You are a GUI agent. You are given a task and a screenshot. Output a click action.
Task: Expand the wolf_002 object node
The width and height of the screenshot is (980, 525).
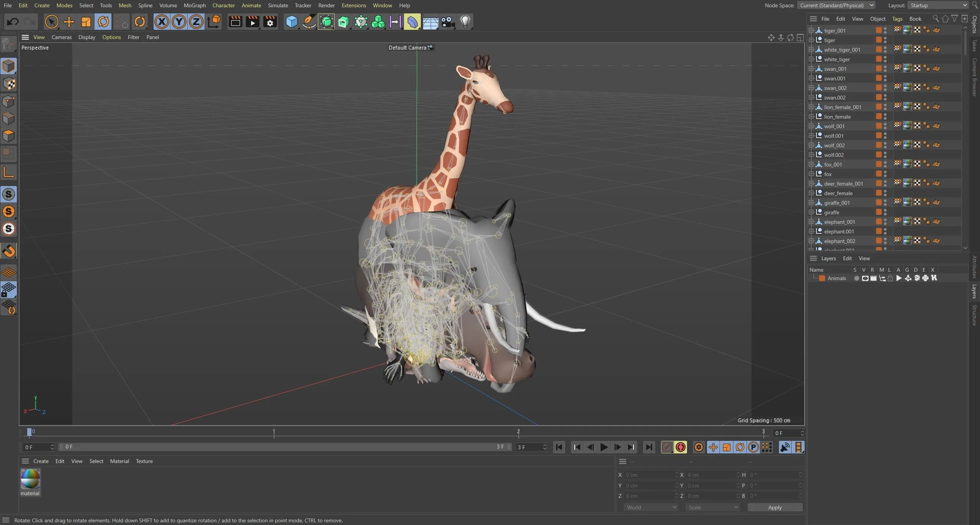(x=811, y=145)
